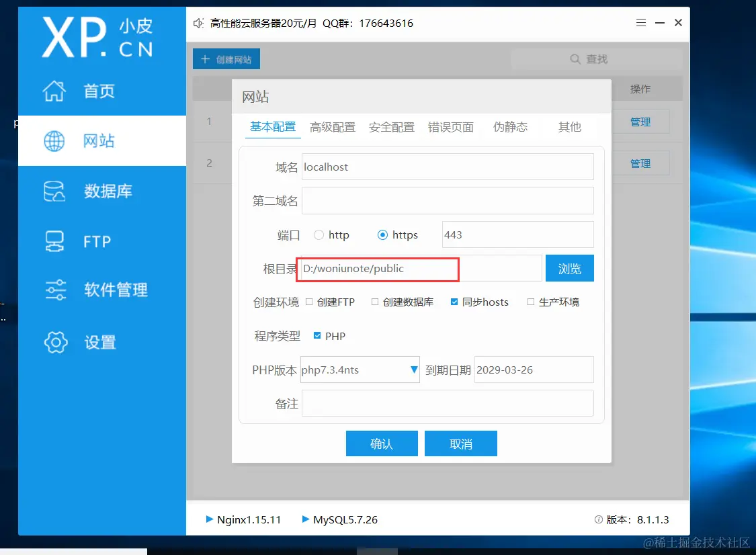The image size is (756, 555).
Task: Click 管理 button for row 1
Action: pos(640,122)
